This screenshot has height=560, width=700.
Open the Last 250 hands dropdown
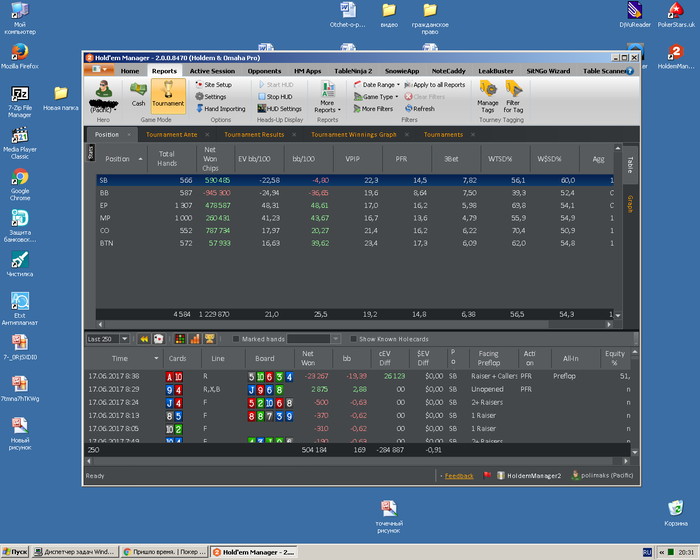point(125,339)
